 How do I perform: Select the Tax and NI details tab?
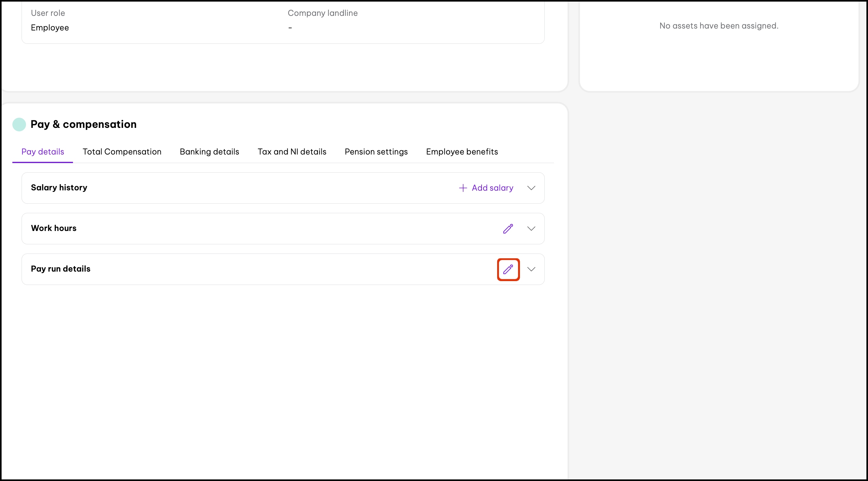point(292,152)
